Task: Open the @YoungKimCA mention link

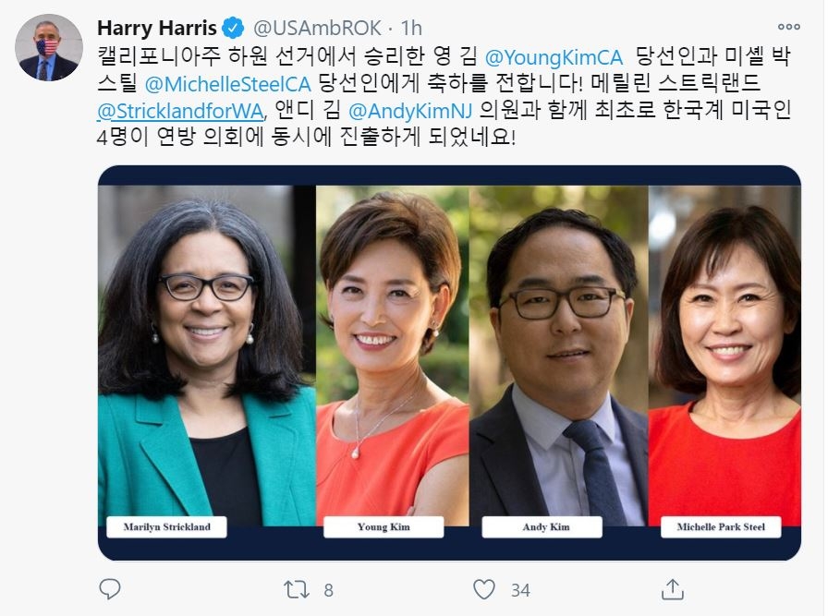Action: [x=554, y=57]
